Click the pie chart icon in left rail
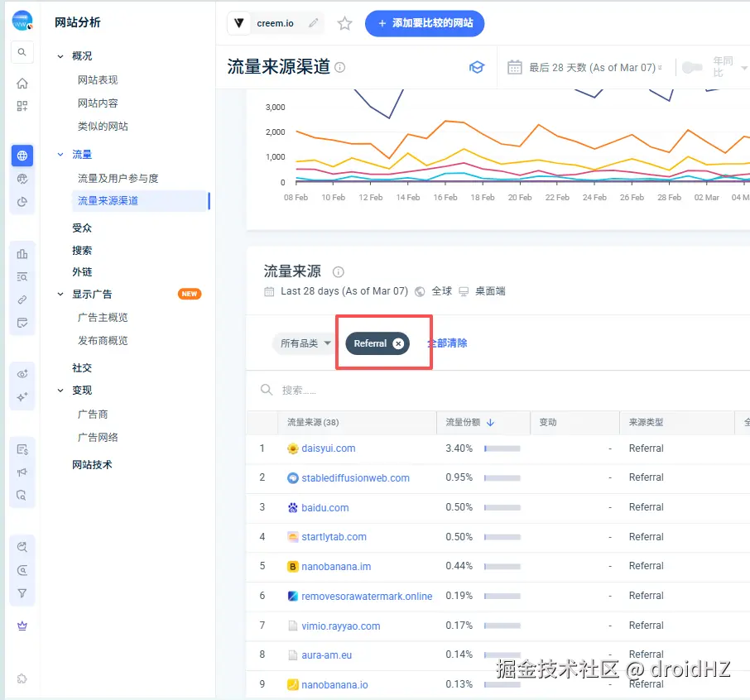 coord(22,202)
